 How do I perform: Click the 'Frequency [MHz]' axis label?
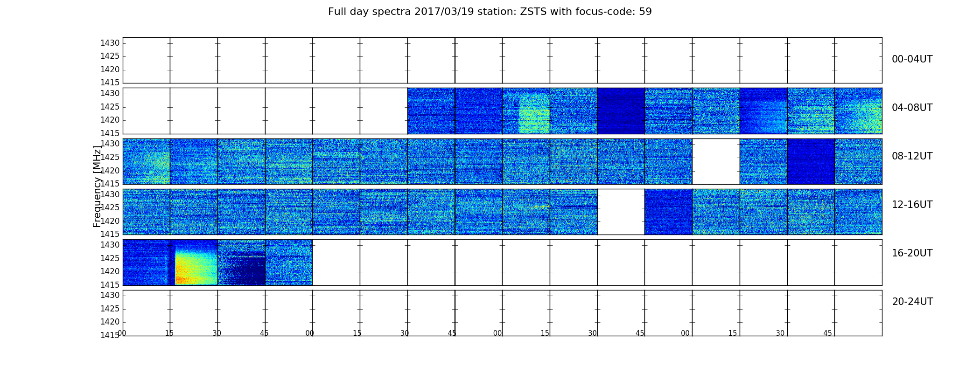[x=97, y=186]
